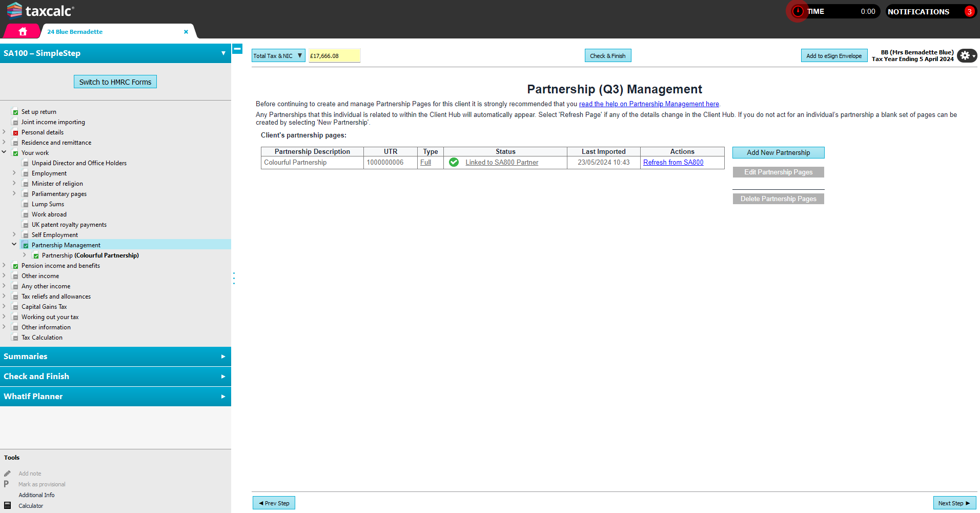This screenshot has height=513, width=980.
Task: Open the Summaries section
Action: click(x=115, y=356)
